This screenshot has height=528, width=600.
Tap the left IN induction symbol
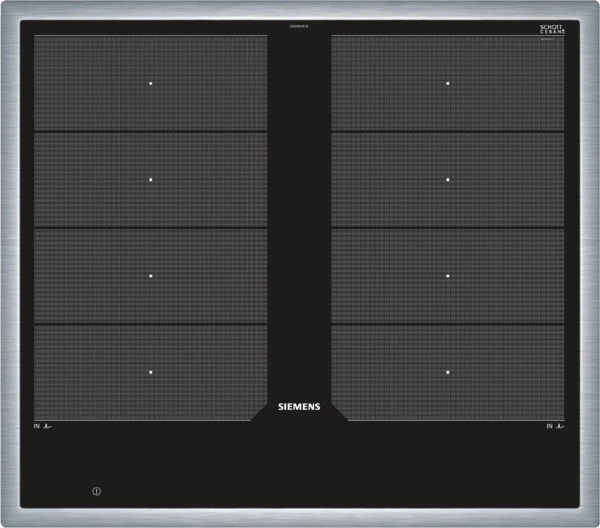pyautogui.click(x=43, y=426)
